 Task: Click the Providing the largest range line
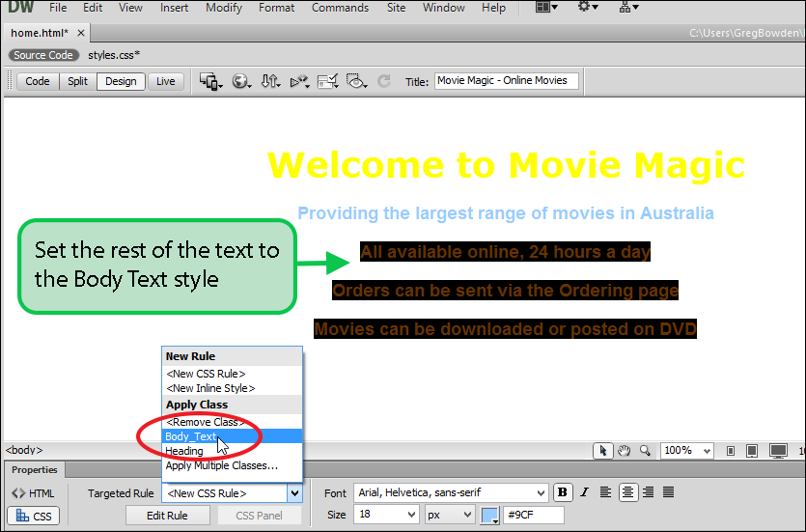tap(506, 212)
